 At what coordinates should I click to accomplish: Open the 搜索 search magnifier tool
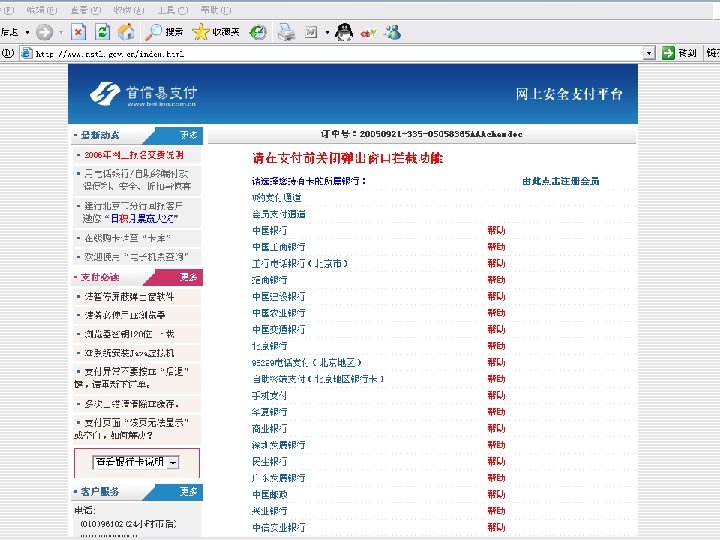[164, 32]
